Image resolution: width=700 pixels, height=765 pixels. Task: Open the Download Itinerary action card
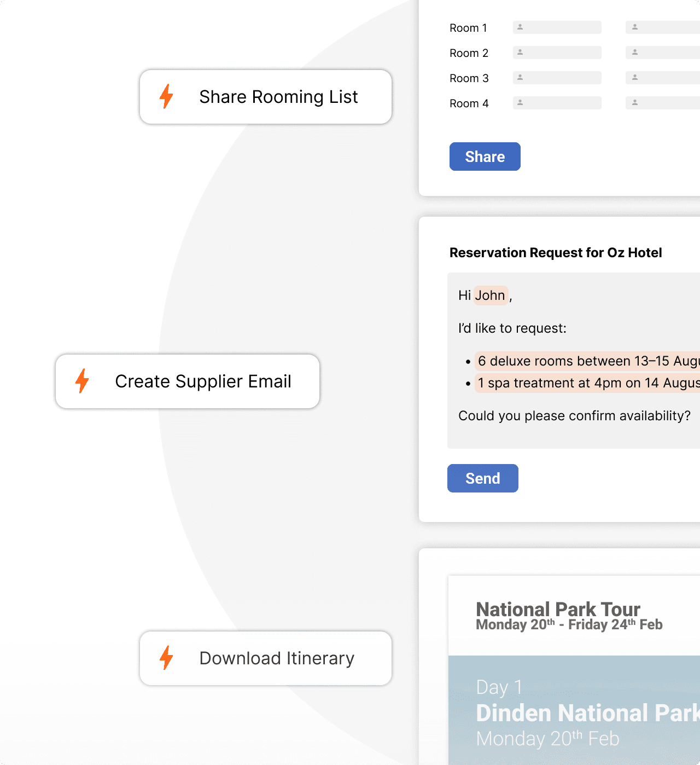point(266,658)
